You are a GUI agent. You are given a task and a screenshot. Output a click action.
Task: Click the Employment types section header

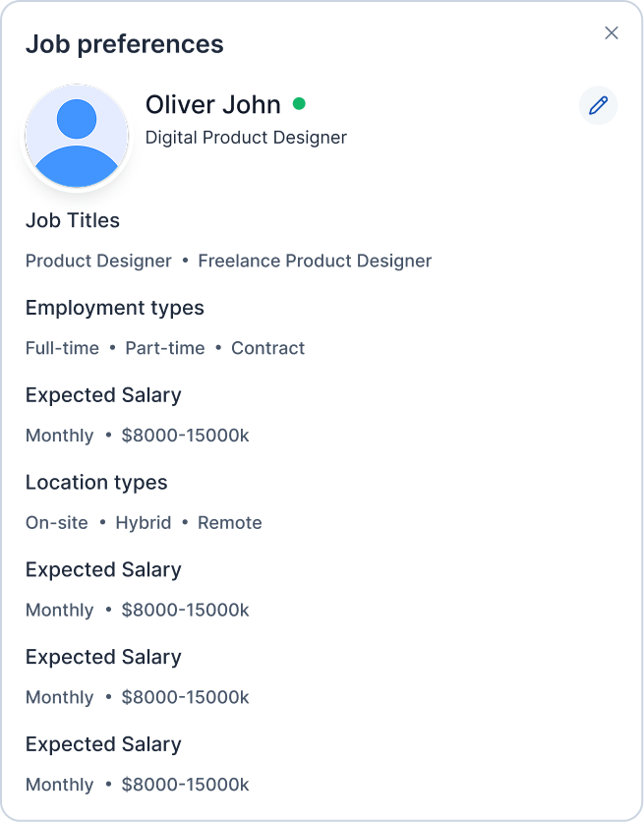[x=114, y=308]
